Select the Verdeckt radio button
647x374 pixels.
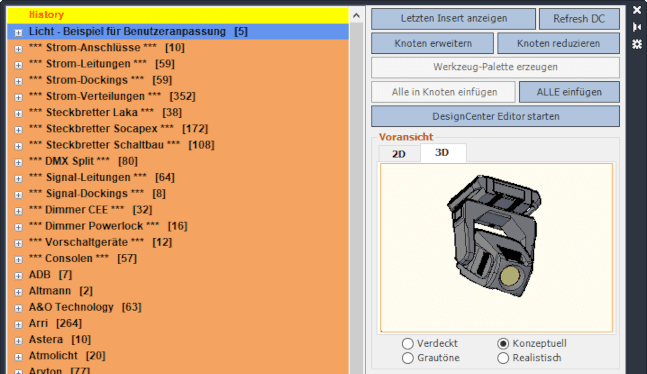point(408,343)
